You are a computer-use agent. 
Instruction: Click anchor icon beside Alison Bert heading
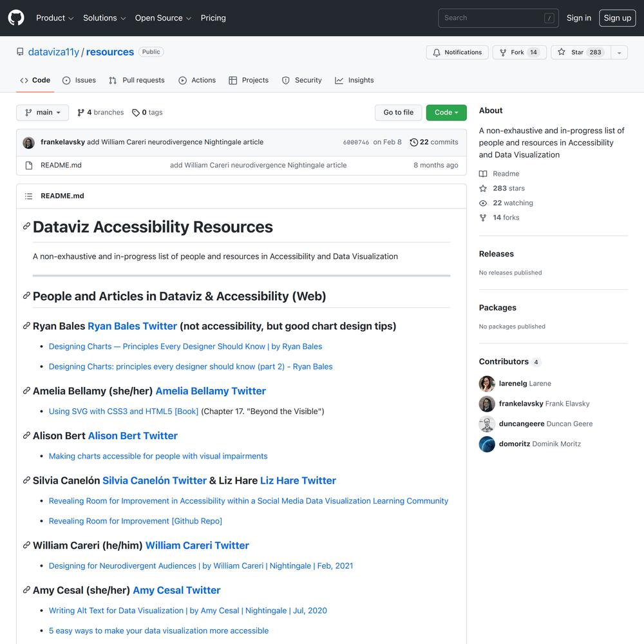coord(26,435)
